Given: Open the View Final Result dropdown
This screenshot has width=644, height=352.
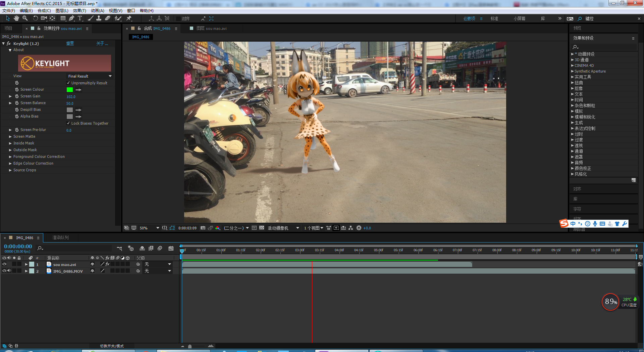Looking at the screenshot, I should pos(90,76).
